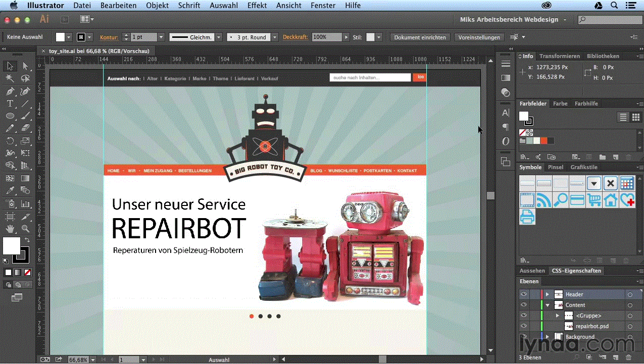Select the Type tool
This screenshot has width=644, height=364.
point(10,103)
